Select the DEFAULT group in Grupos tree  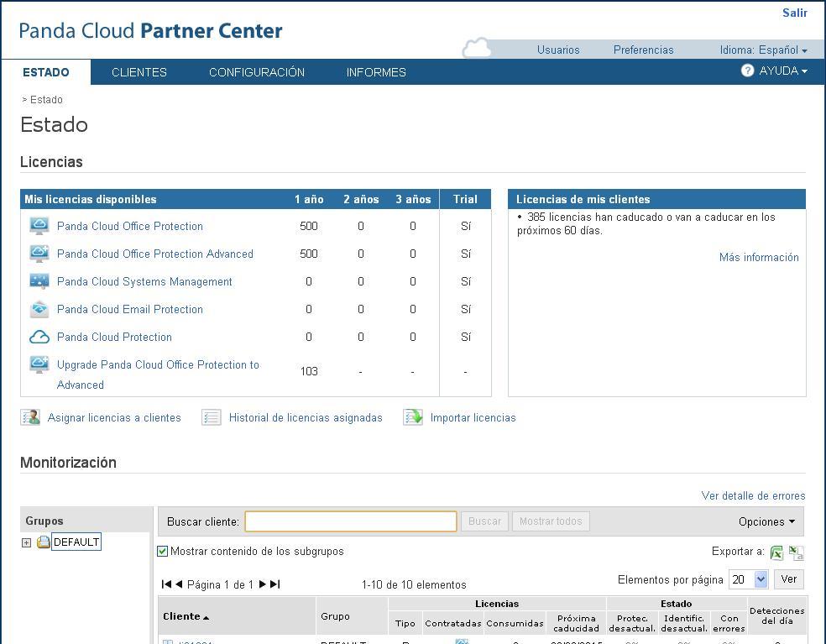click(x=76, y=542)
